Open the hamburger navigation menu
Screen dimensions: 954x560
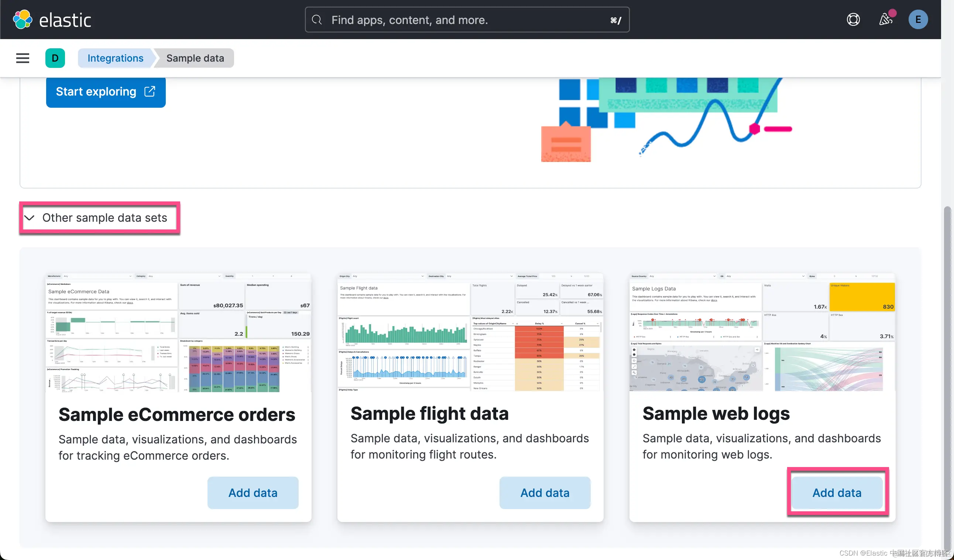[x=23, y=58]
